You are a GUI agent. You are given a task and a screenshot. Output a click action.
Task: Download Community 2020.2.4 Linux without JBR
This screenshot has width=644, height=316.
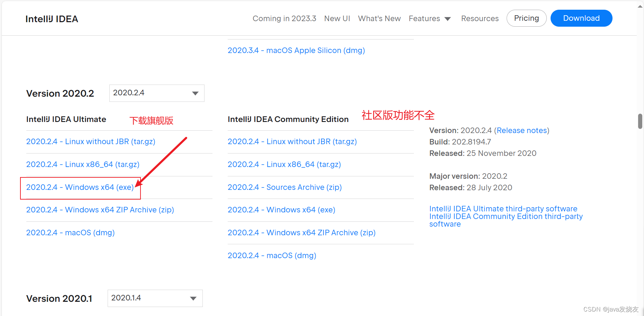pyautogui.click(x=292, y=141)
